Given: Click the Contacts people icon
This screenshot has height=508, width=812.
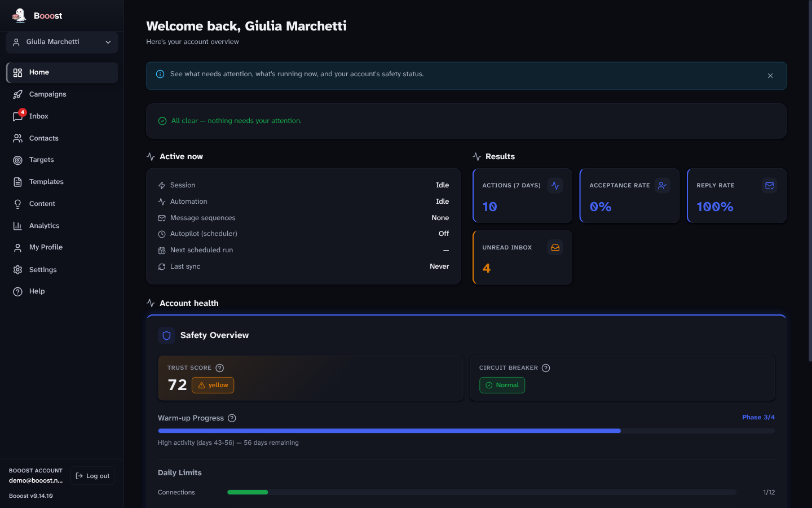Looking at the screenshot, I should click(x=18, y=138).
